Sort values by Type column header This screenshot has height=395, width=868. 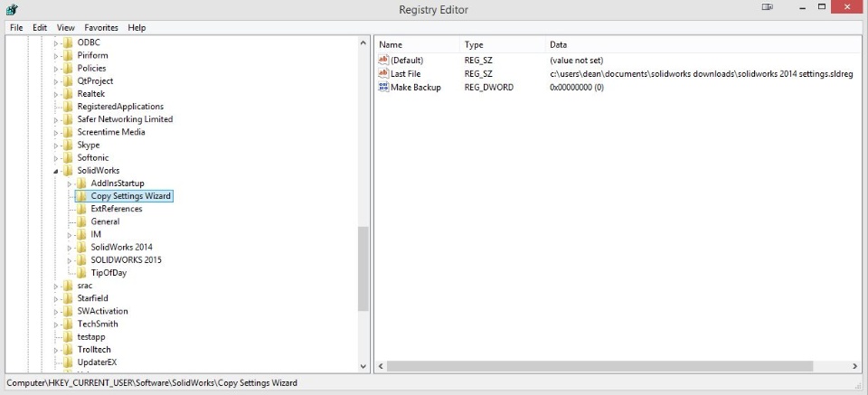coord(502,45)
